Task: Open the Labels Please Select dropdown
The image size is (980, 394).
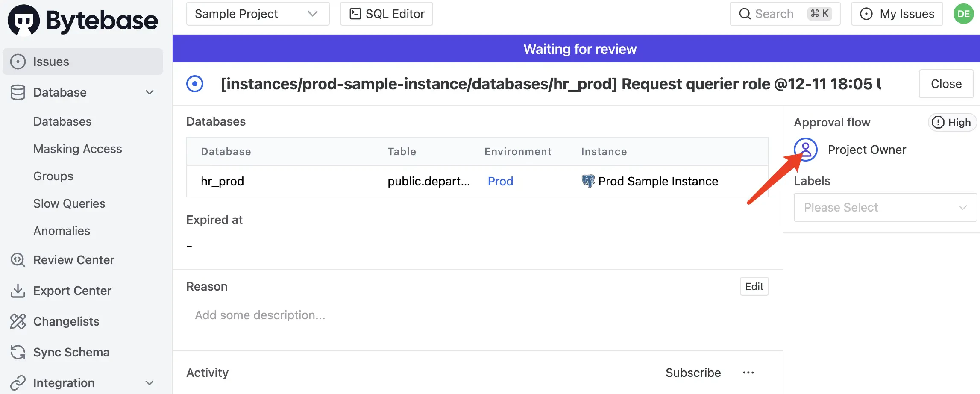Action: click(x=885, y=207)
